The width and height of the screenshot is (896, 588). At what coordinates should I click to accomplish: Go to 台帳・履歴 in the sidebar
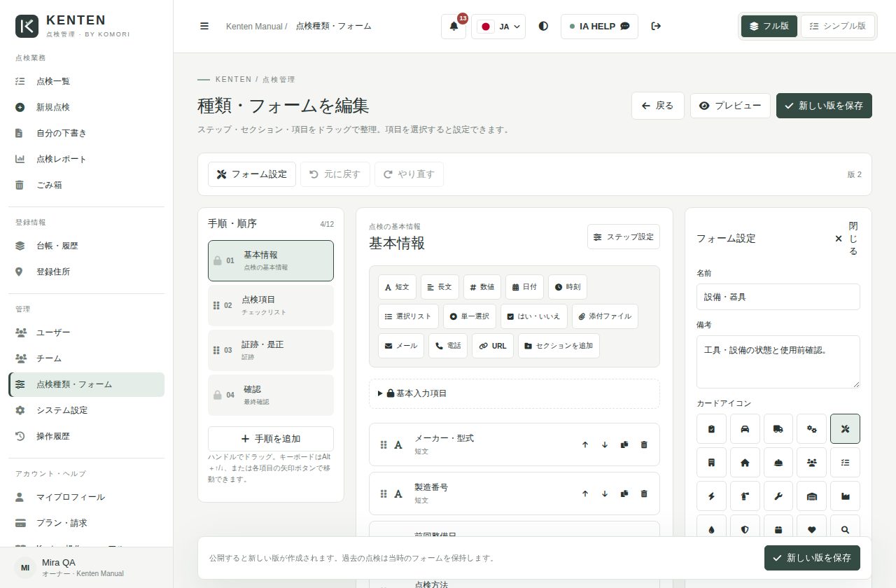87,246
